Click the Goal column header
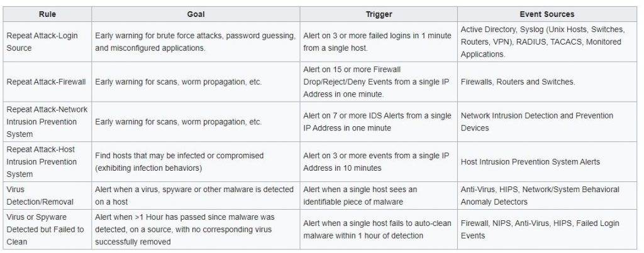 click(x=196, y=14)
